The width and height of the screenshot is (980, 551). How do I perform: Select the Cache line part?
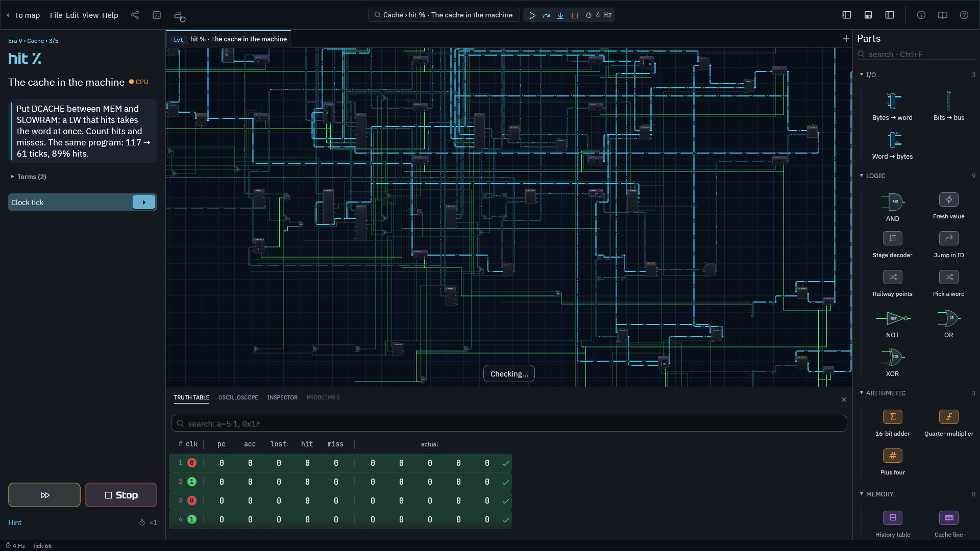(x=948, y=524)
